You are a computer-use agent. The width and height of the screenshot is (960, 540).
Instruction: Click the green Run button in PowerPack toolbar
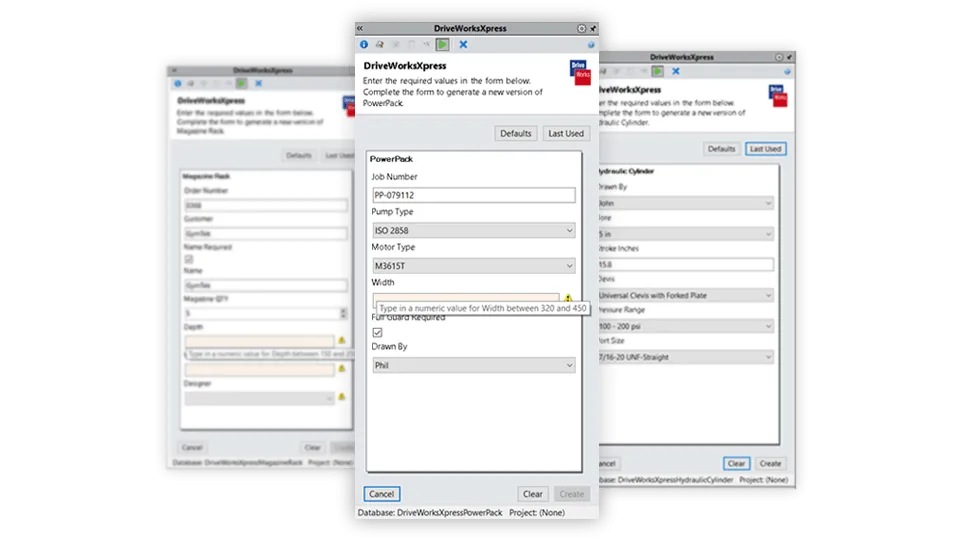click(x=442, y=45)
